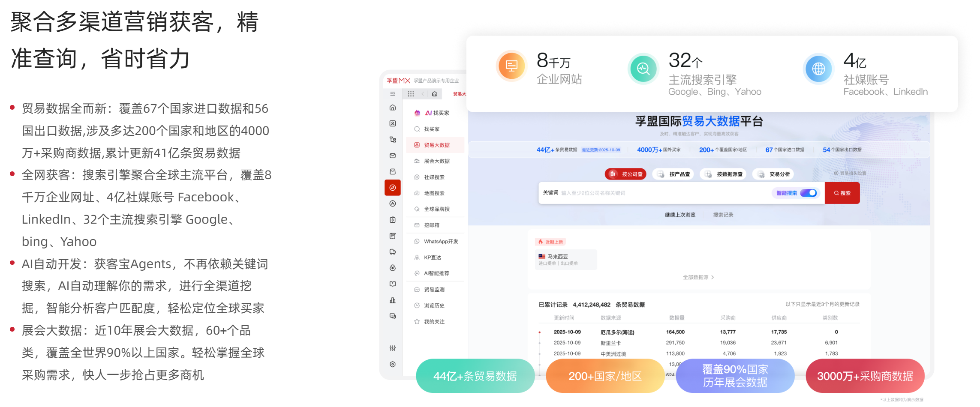Switch to the 按数据源查 tab
This screenshot has height=407, width=980.
[723, 174]
